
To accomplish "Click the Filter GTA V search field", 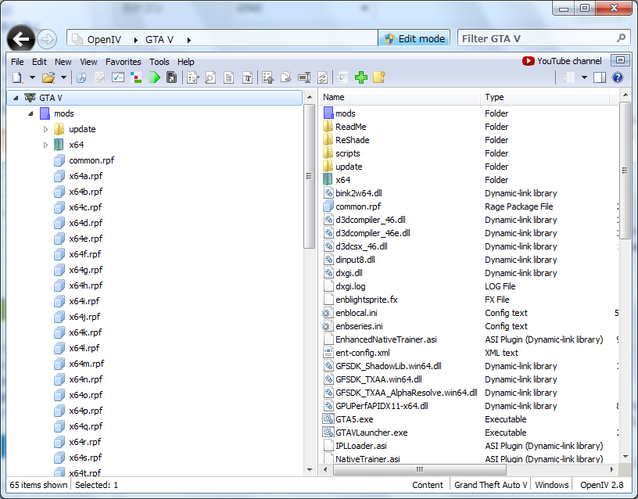I will (540, 39).
